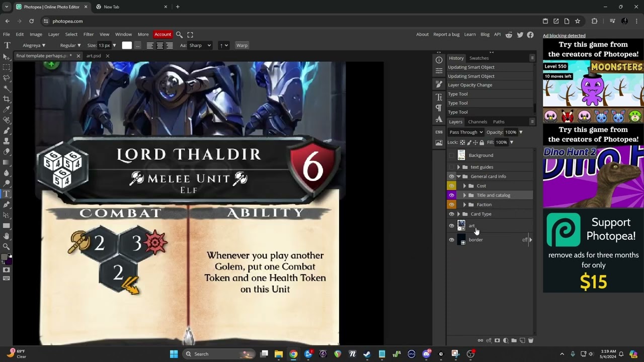Click the red Account button
Viewport: 644px width, 362px height.
163,34
